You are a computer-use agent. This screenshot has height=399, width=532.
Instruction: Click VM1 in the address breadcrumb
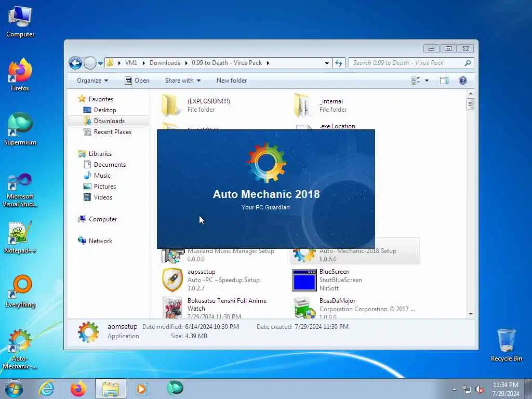[131, 63]
